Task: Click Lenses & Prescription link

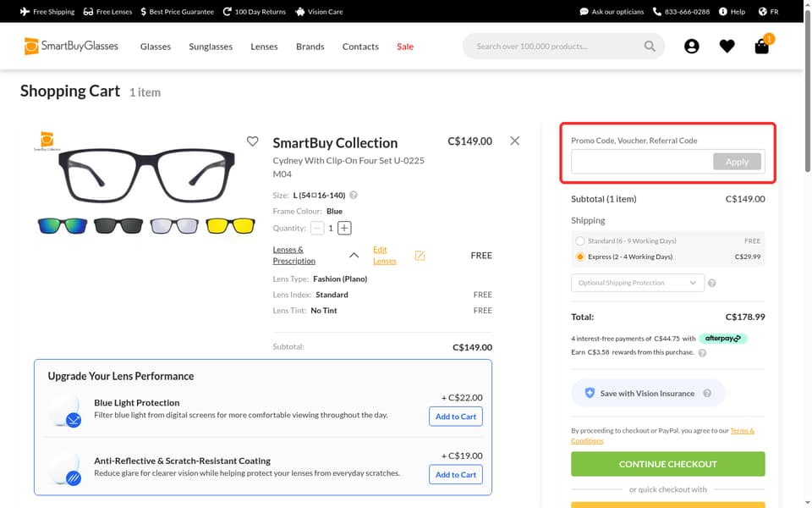Action: pos(294,256)
